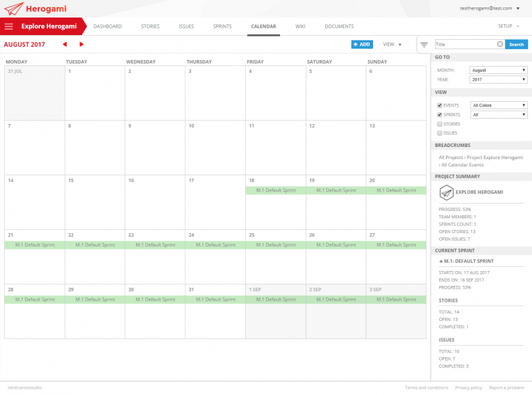Switch to the Stories tab
532x395 pixels.
[x=150, y=26]
